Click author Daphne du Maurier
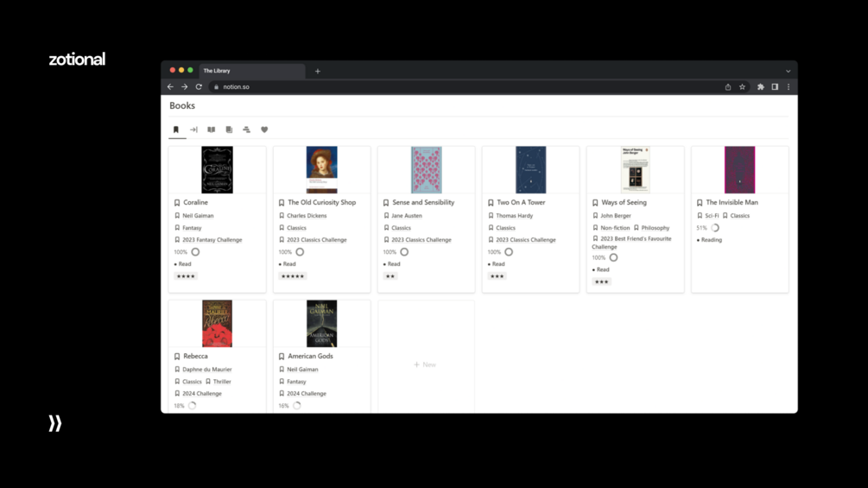The width and height of the screenshot is (868, 488). [207, 370]
